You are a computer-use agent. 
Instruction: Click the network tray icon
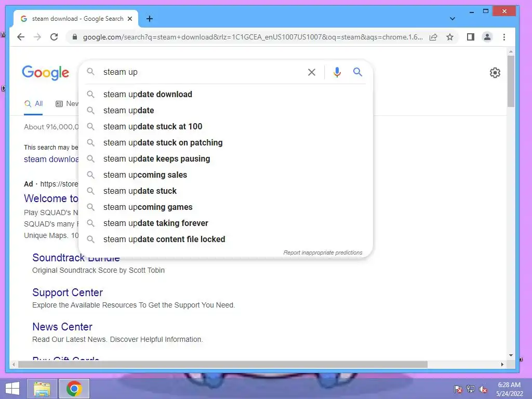[471, 389]
